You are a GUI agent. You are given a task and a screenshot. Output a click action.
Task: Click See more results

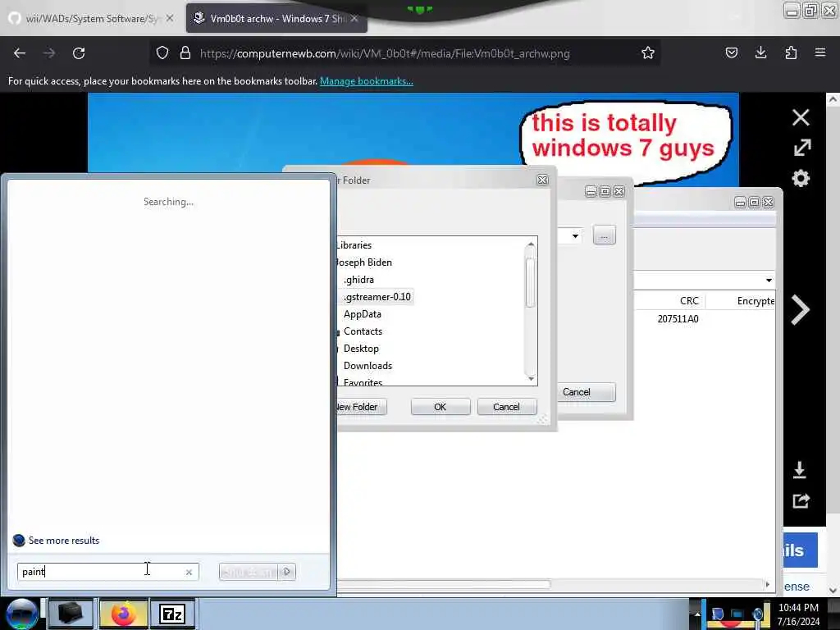coord(64,541)
